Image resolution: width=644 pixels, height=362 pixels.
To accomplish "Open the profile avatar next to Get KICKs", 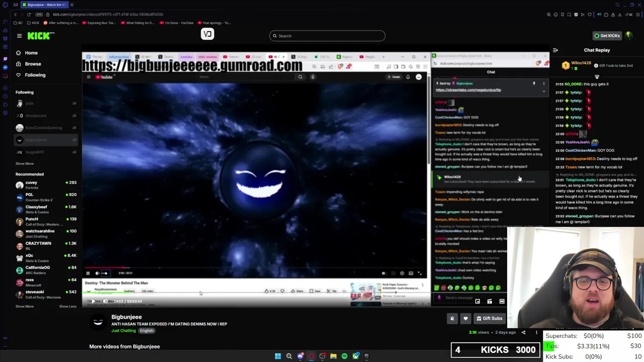I will [628, 36].
